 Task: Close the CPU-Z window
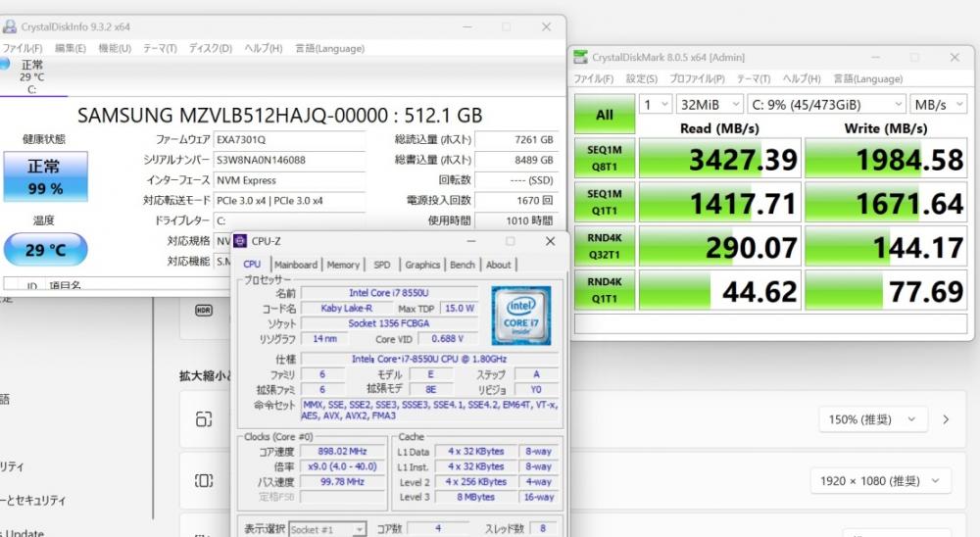pos(550,241)
